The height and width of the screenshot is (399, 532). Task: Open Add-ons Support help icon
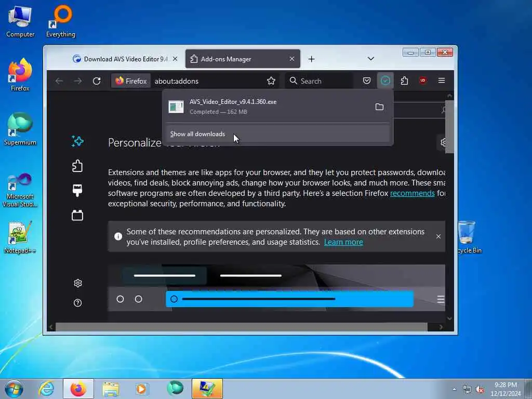tap(78, 303)
